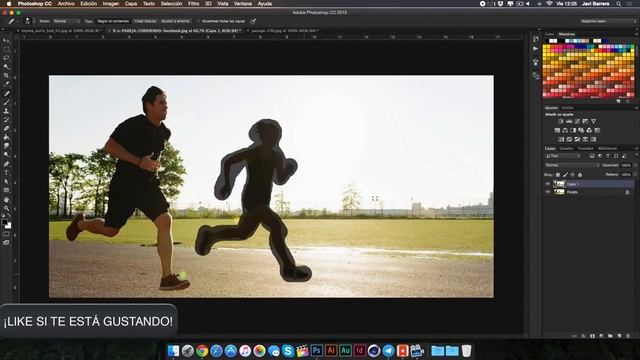
Task: Open Telegram from the Dock
Action: [388, 351]
